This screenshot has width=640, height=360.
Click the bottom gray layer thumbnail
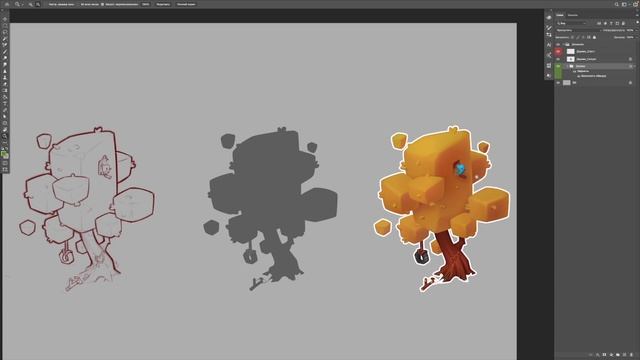(x=567, y=82)
